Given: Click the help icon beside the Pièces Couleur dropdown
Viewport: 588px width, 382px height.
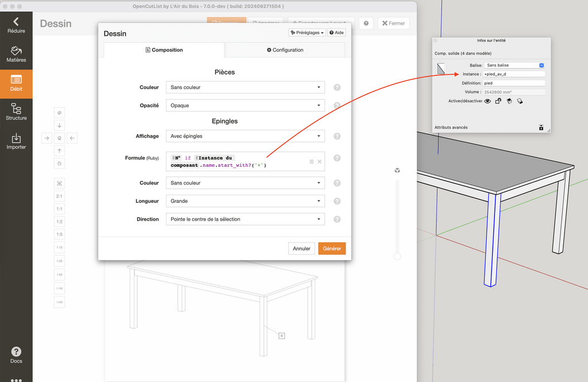Looking at the screenshot, I should [x=337, y=87].
